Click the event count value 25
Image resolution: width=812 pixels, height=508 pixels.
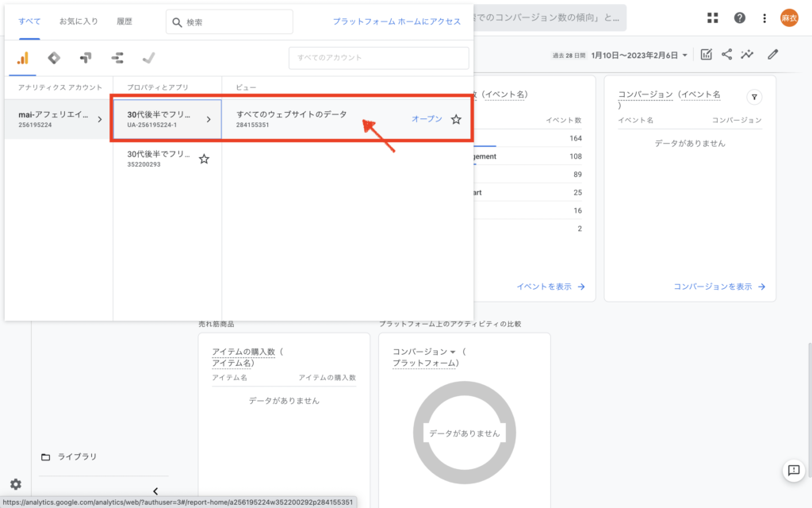[577, 193]
